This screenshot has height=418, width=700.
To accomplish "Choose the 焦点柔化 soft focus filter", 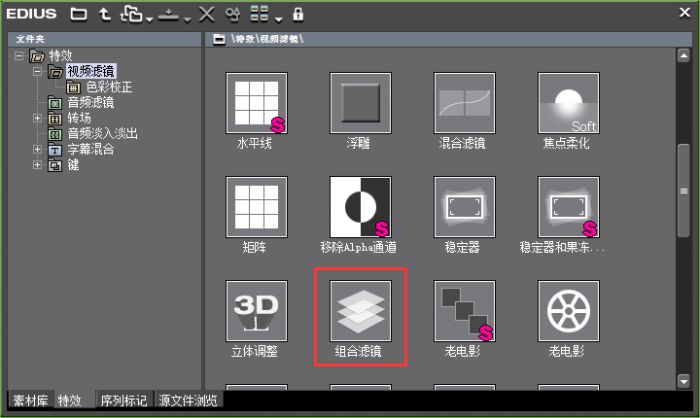I will point(568,103).
